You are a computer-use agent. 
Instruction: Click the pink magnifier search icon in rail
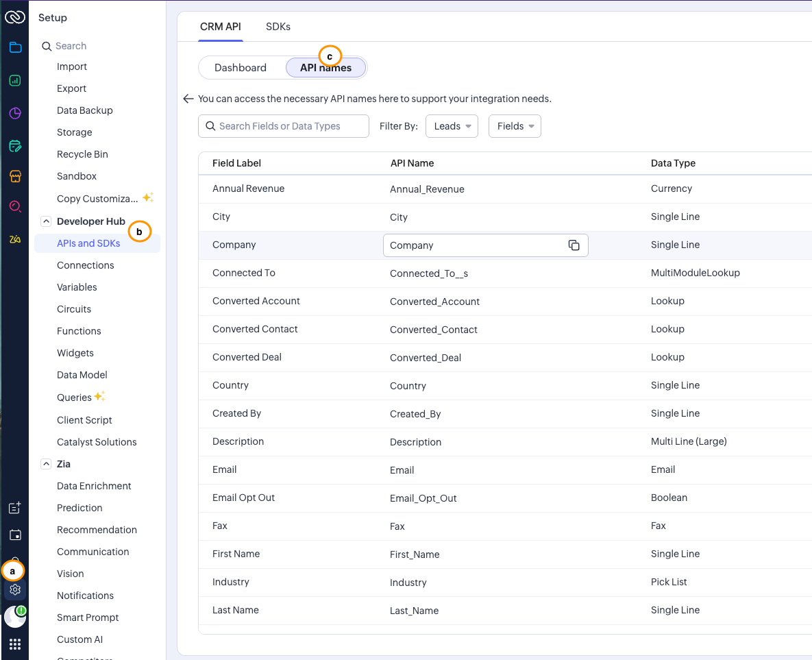[x=15, y=207]
